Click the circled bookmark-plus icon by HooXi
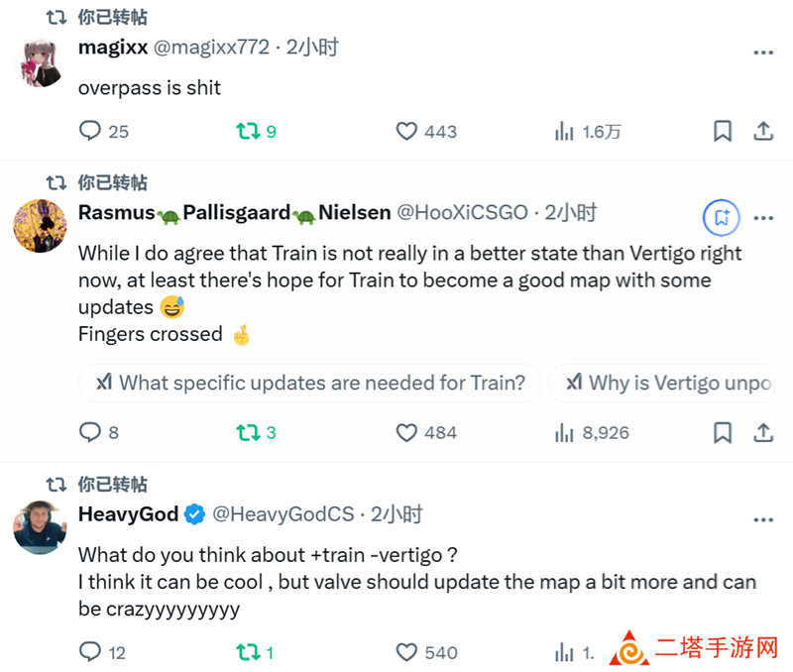The height and width of the screenshot is (672, 793). point(722,218)
